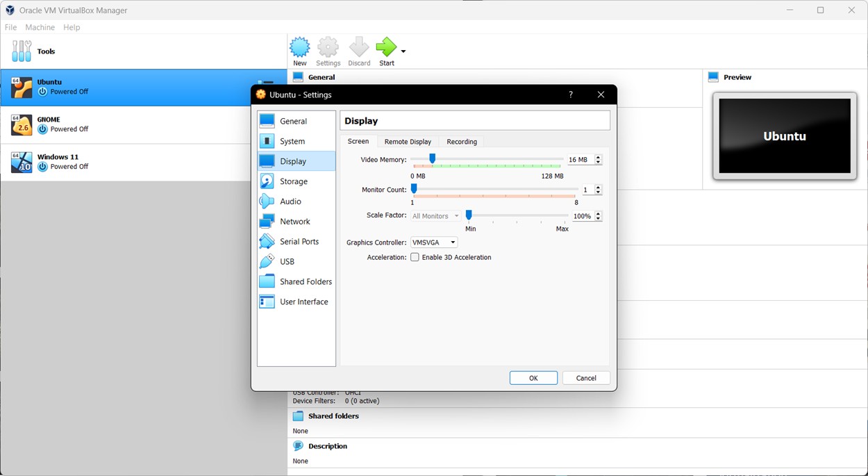The height and width of the screenshot is (476, 868).
Task: Open the Scale Factor monitor selector
Action: [435, 215]
